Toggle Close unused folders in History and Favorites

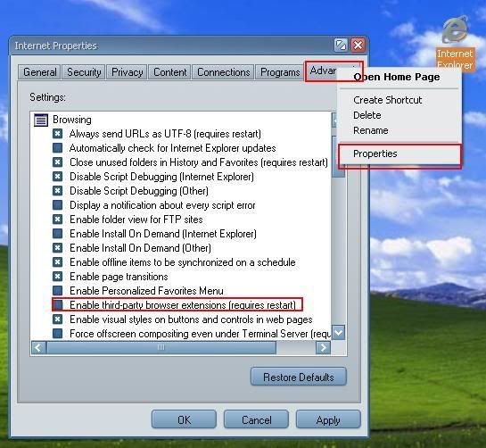pyautogui.click(x=57, y=162)
